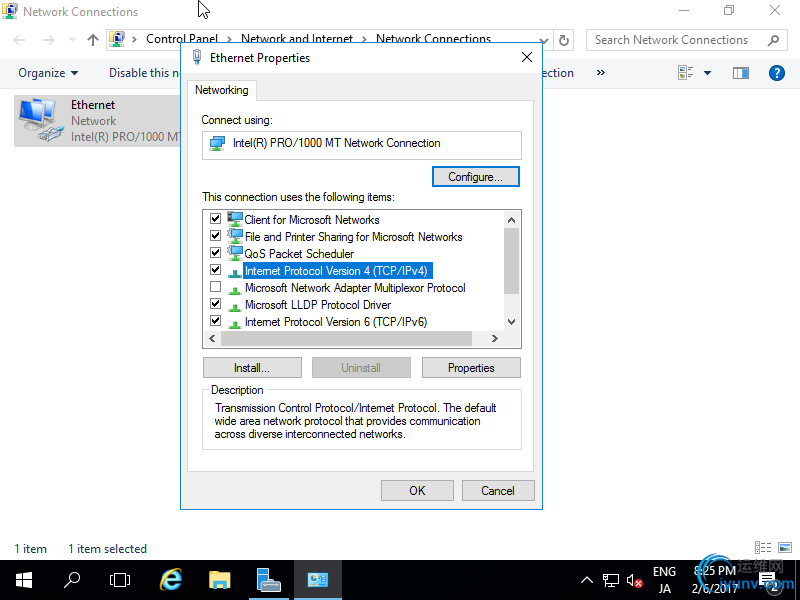Click ENG JA language indicator
Viewport: 800px width, 600px height.
coord(664,580)
